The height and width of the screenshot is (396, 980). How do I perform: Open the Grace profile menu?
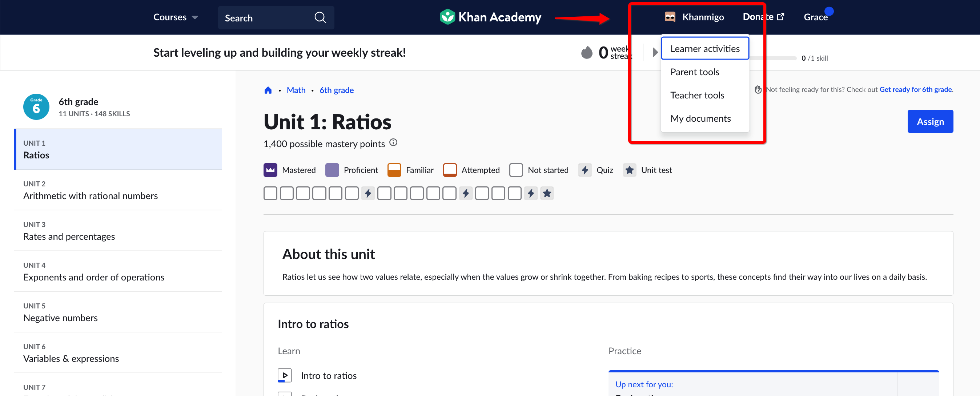pyautogui.click(x=816, y=17)
